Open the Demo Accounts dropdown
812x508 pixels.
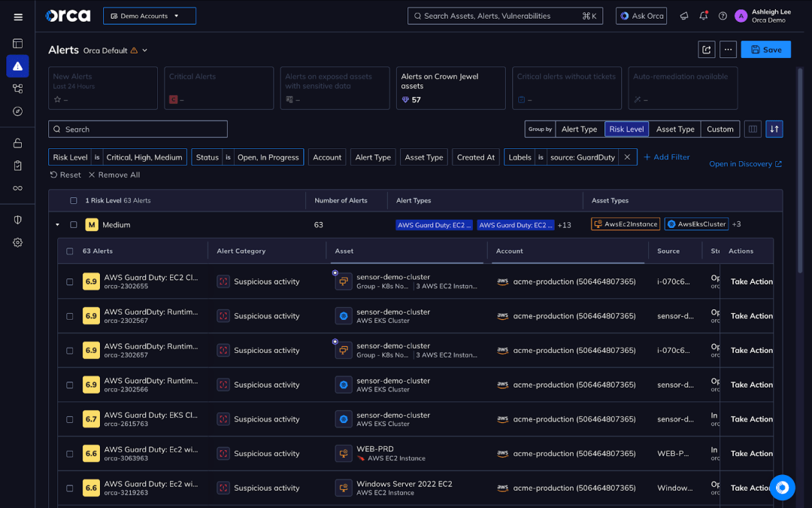tap(149, 15)
